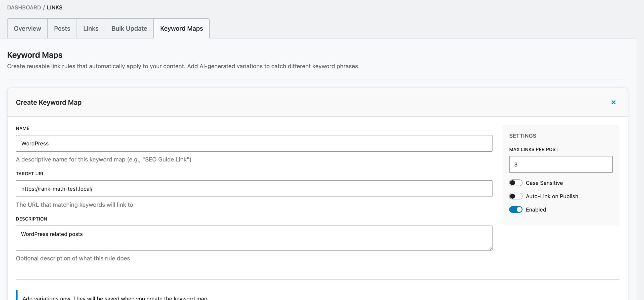Disable the Enabled toggle
Image resolution: width=644 pixels, height=300 pixels.
pyautogui.click(x=515, y=209)
